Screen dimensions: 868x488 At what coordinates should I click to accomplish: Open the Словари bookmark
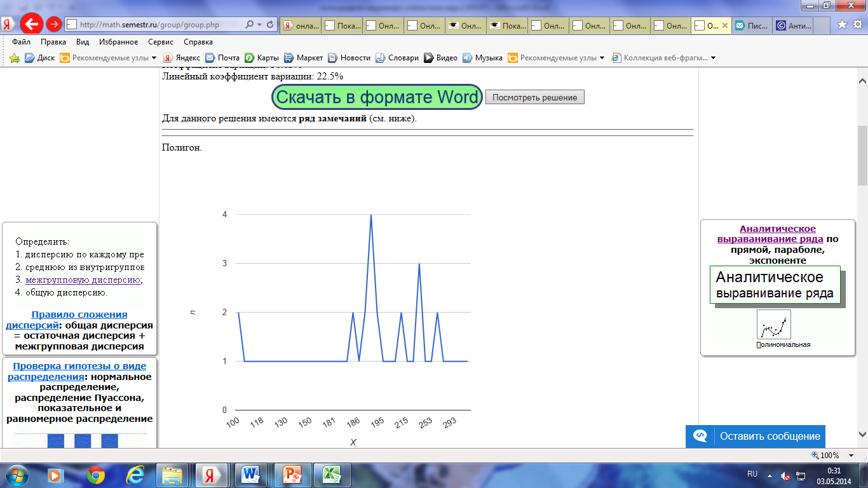point(397,58)
